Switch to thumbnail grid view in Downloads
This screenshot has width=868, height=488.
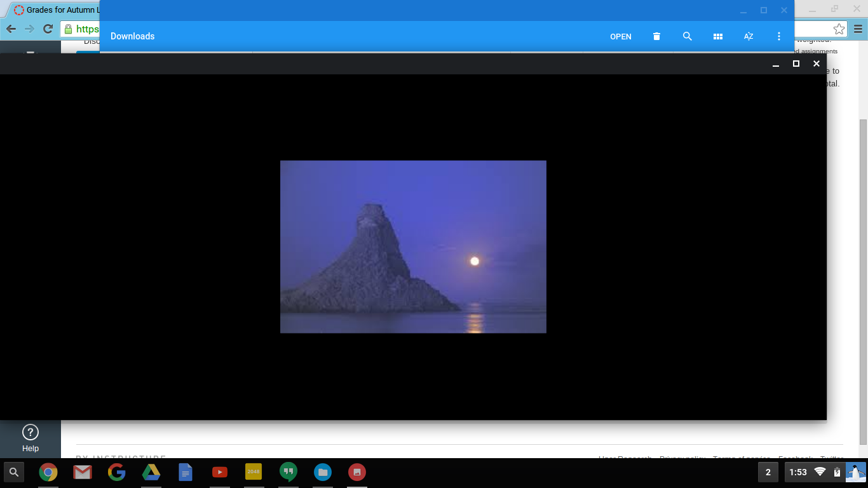(x=717, y=36)
